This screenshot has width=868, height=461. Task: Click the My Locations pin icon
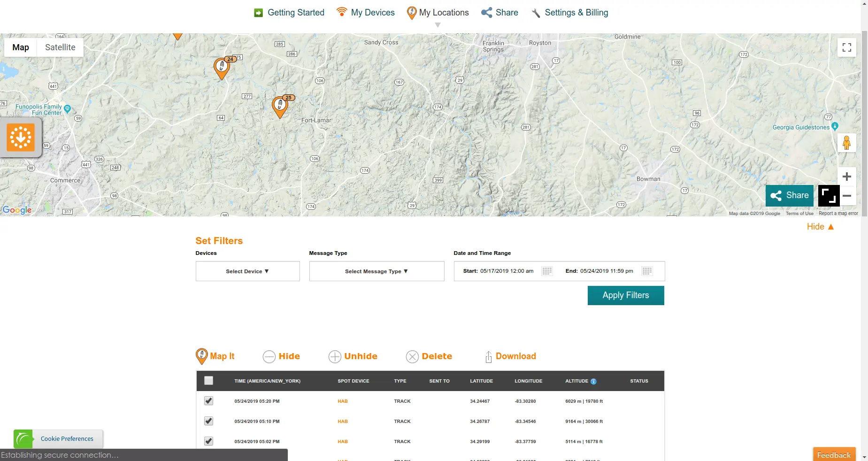412,13
